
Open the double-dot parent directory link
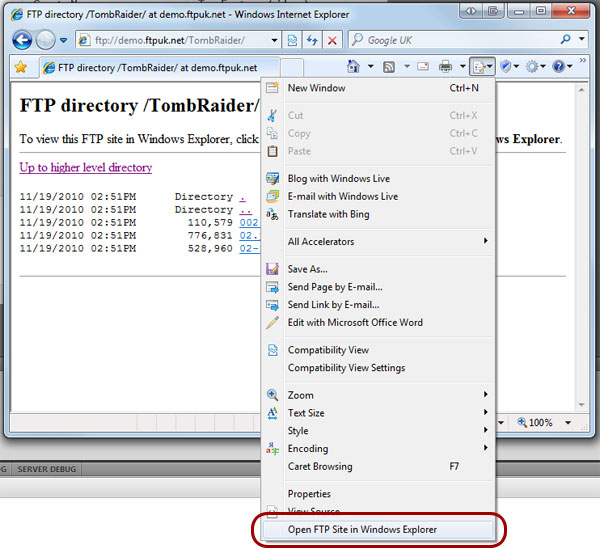click(x=246, y=210)
